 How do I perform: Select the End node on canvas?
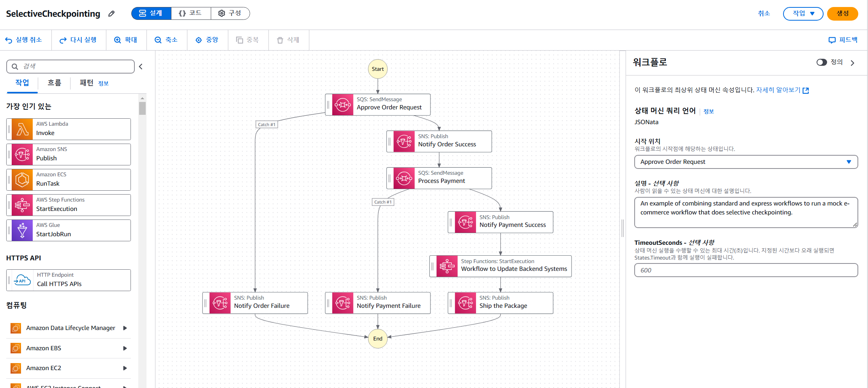(x=378, y=339)
